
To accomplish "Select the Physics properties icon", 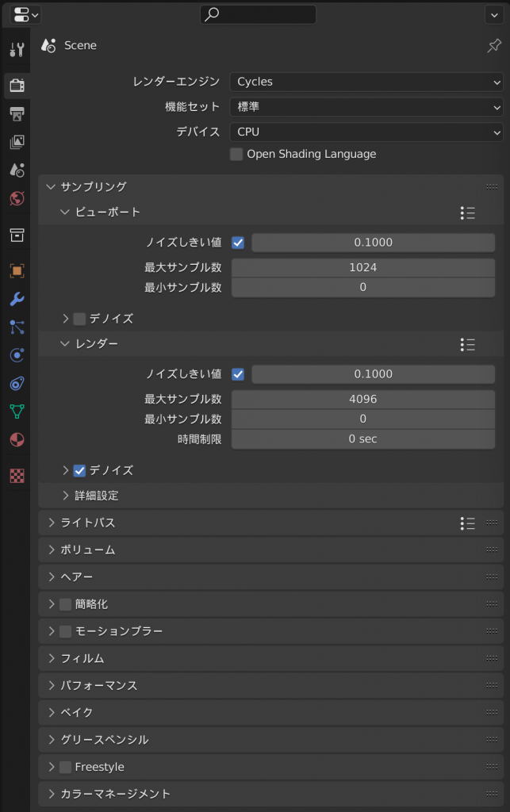I will tap(17, 355).
